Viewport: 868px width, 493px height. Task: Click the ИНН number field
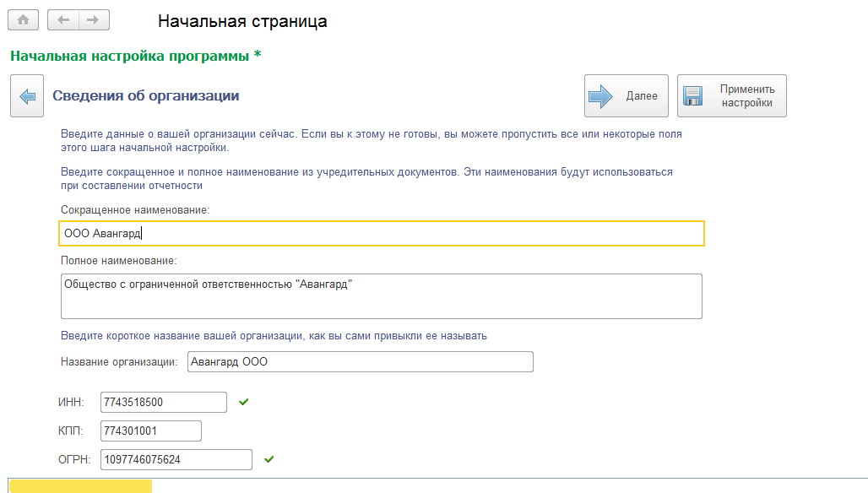(163, 403)
